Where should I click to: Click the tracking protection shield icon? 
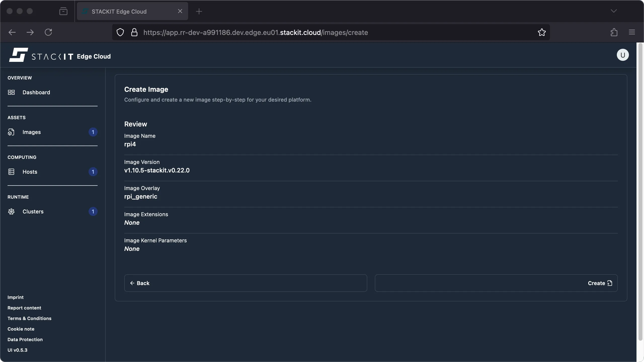click(x=120, y=32)
